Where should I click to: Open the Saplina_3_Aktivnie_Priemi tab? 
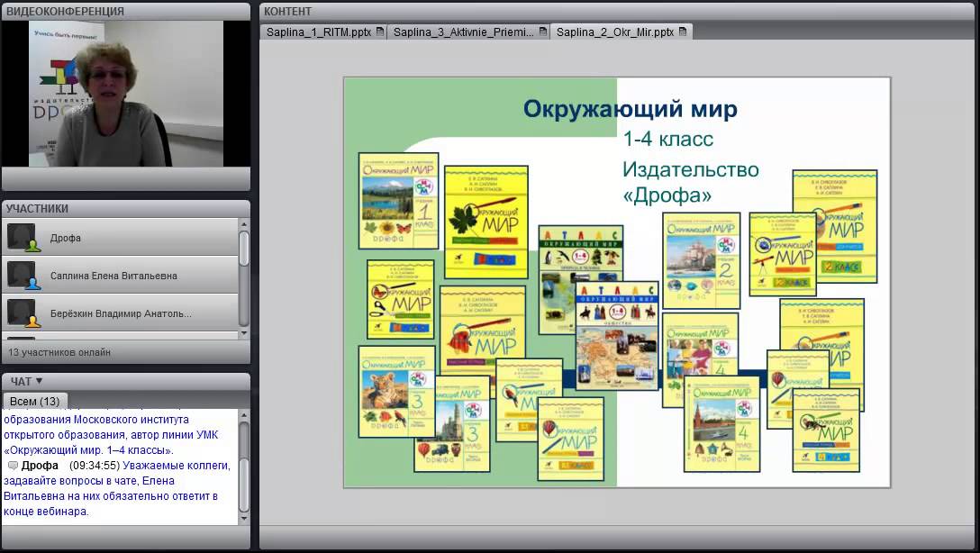click(x=468, y=32)
